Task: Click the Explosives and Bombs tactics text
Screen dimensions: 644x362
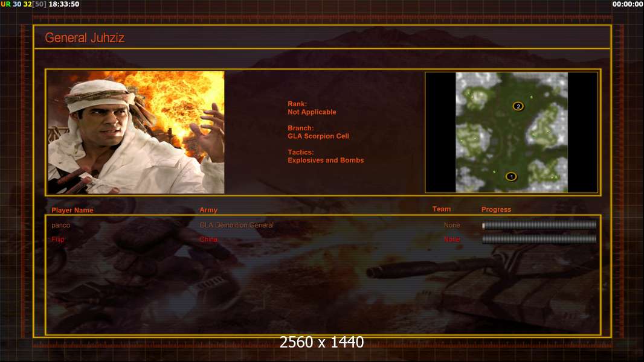Action: [326, 160]
